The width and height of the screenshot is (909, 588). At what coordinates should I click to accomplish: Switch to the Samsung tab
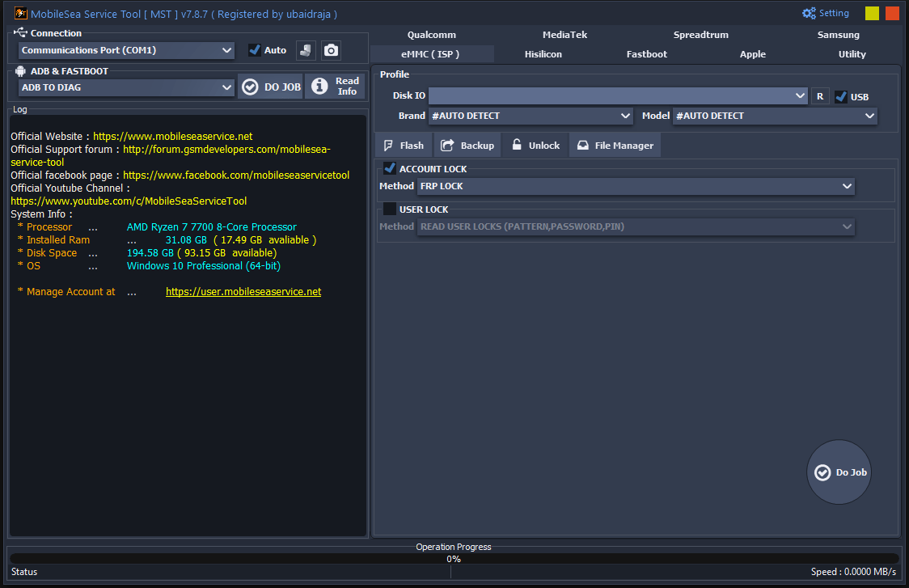tap(838, 35)
